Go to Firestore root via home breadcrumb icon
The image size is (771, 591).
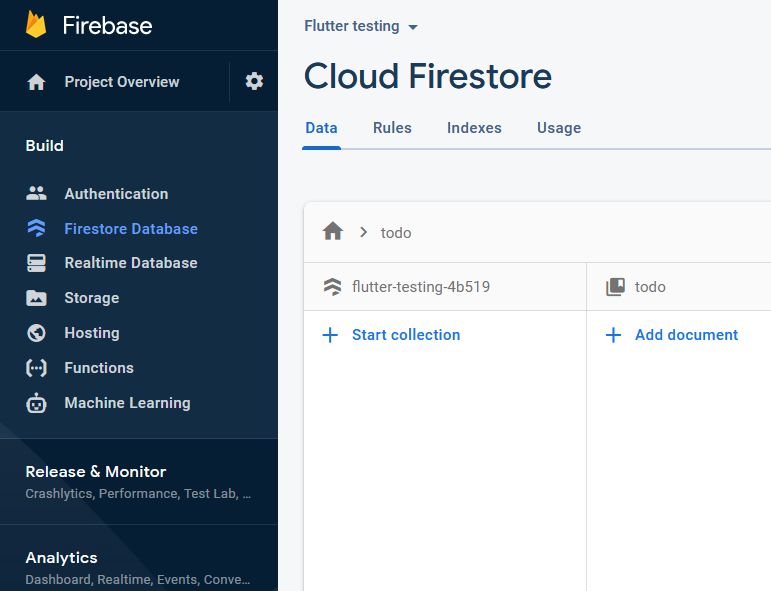(x=333, y=232)
